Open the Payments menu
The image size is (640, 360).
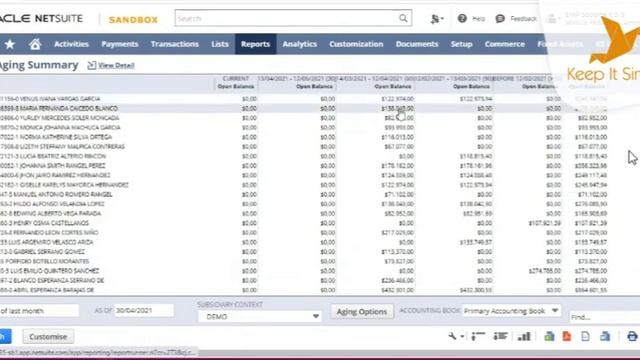(x=120, y=44)
